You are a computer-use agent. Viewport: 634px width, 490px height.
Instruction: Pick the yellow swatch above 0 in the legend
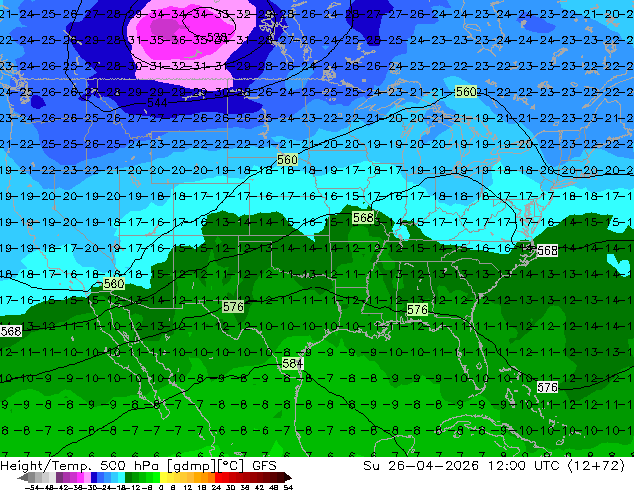click(x=163, y=478)
